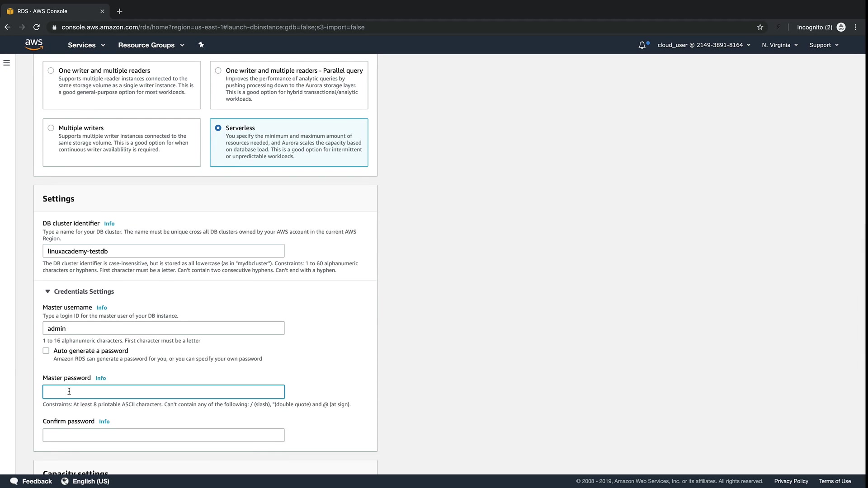Click the English (US) globe icon
Image resolution: width=868 pixels, height=488 pixels.
pyautogui.click(x=65, y=481)
